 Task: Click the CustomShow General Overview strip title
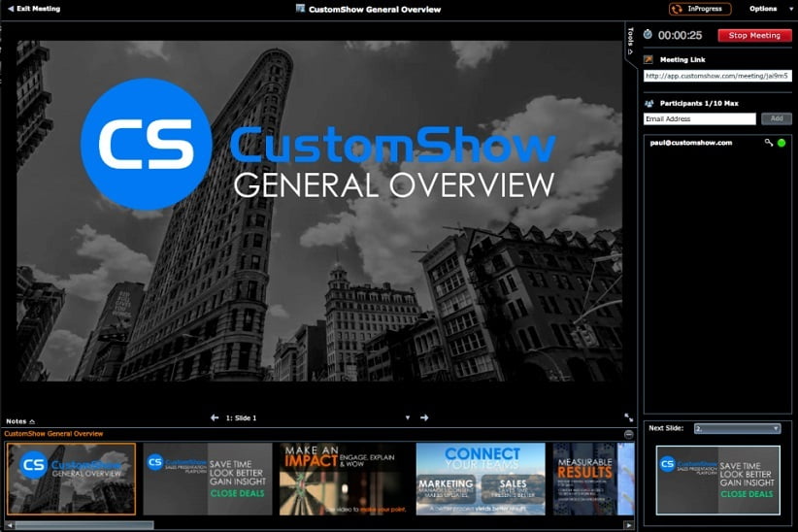tap(53, 434)
